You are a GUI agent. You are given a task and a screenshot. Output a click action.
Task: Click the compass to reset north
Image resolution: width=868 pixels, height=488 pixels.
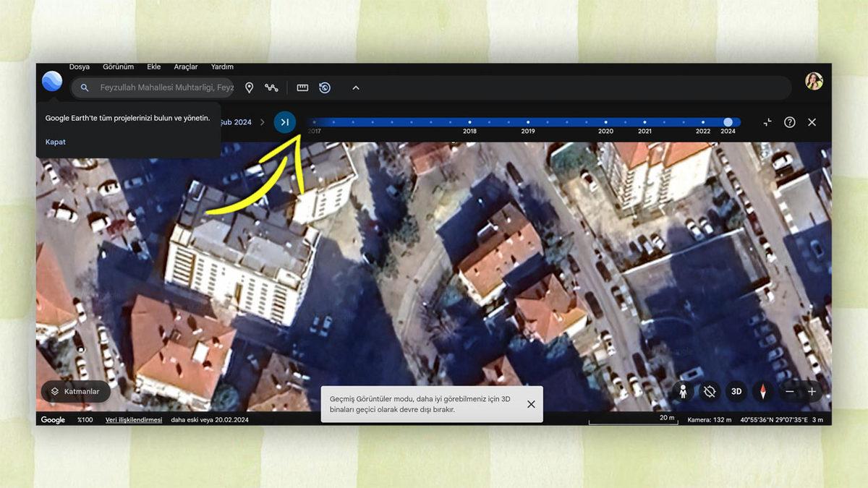point(764,391)
